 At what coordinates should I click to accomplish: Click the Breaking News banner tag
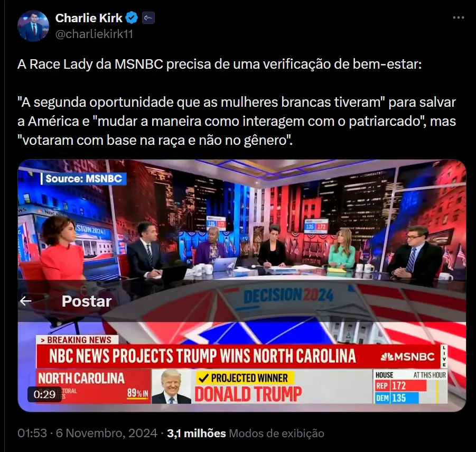pos(77,339)
